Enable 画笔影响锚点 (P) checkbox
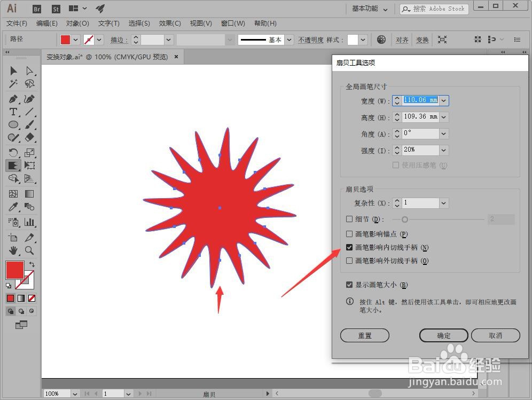532x400 pixels. pos(349,234)
